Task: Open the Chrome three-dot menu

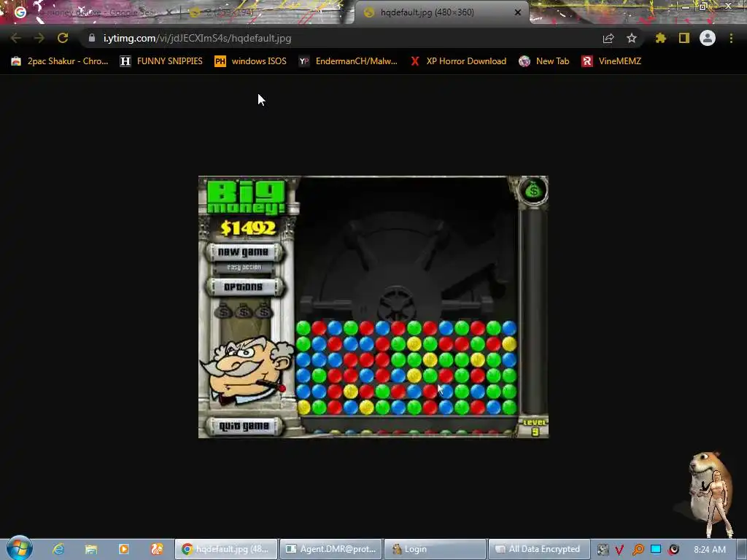Action: 731,38
